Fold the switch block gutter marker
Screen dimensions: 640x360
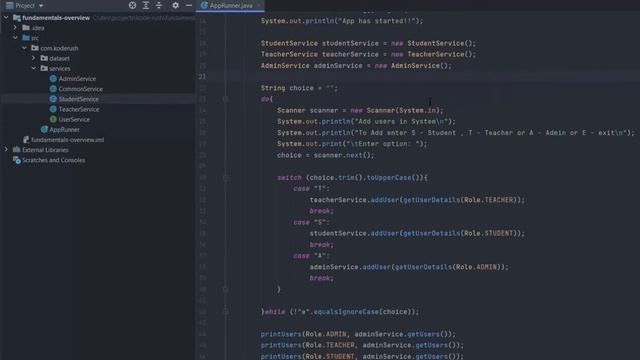click(x=225, y=178)
